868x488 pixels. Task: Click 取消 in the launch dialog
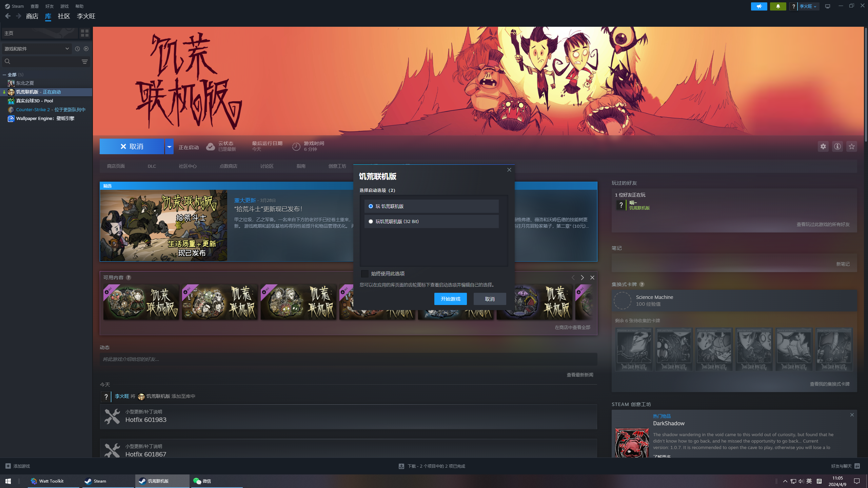click(490, 299)
